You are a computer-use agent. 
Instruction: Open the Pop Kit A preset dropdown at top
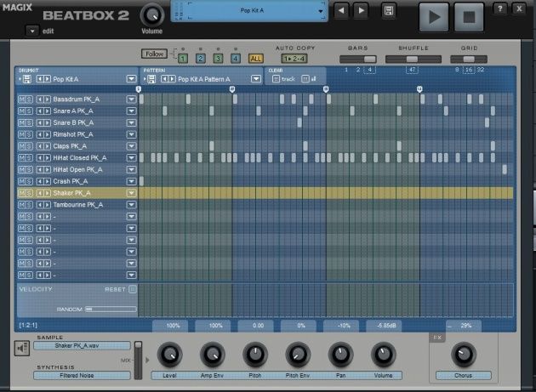320,11
